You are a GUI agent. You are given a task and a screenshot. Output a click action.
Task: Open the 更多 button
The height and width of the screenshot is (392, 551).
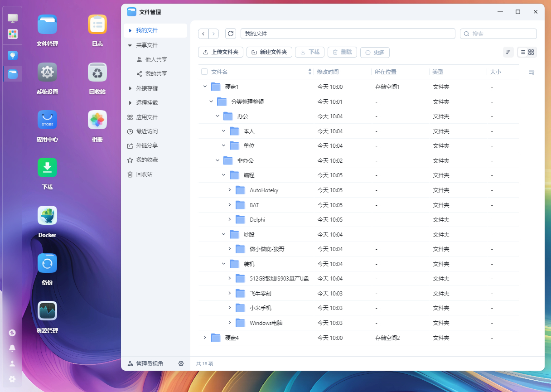click(x=375, y=53)
